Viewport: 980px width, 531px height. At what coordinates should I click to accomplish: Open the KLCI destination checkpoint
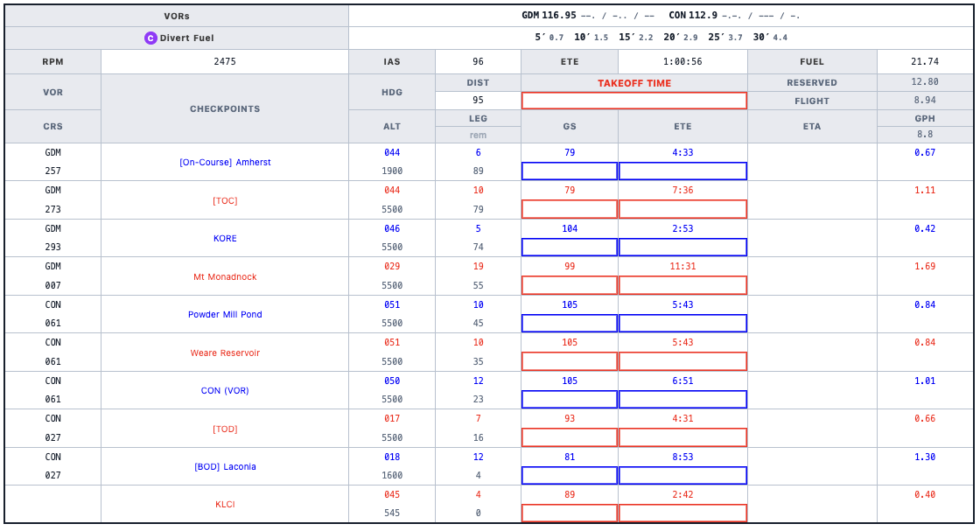pyautogui.click(x=225, y=505)
